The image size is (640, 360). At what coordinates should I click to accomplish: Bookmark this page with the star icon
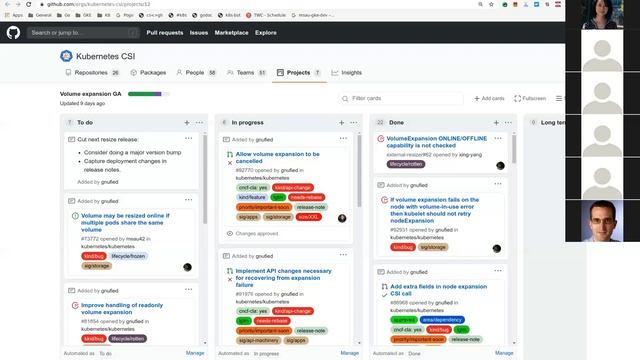491,4
